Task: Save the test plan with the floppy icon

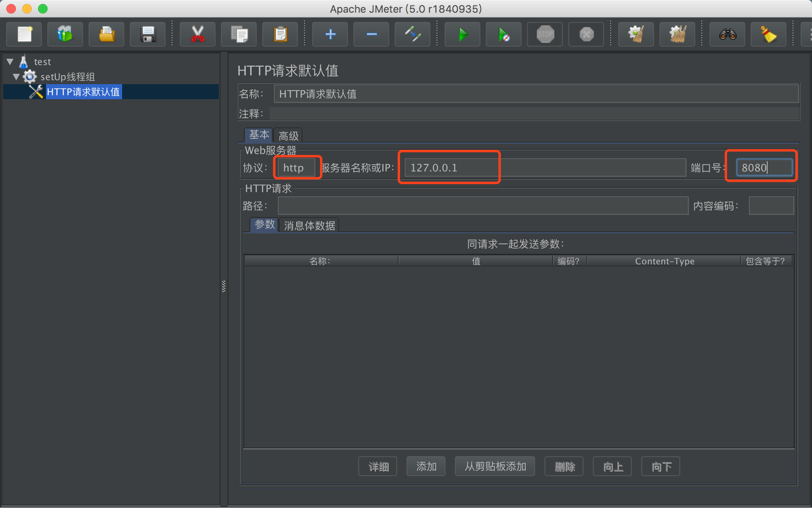Action: pyautogui.click(x=148, y=34)
